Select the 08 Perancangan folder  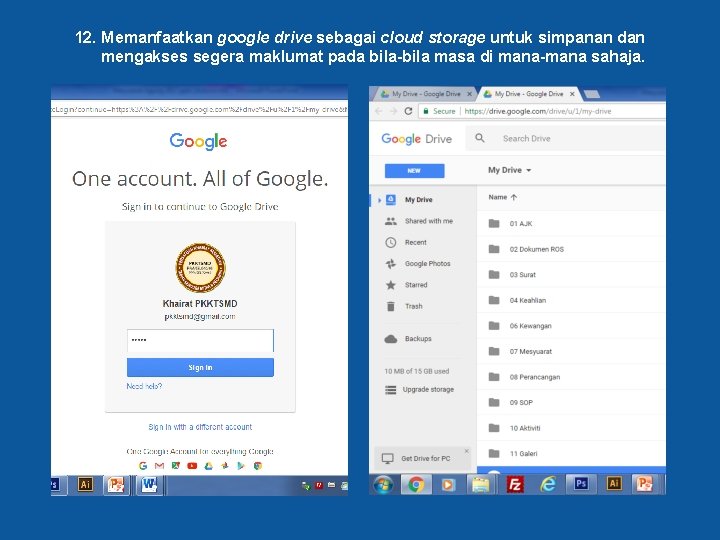point(571,377)
